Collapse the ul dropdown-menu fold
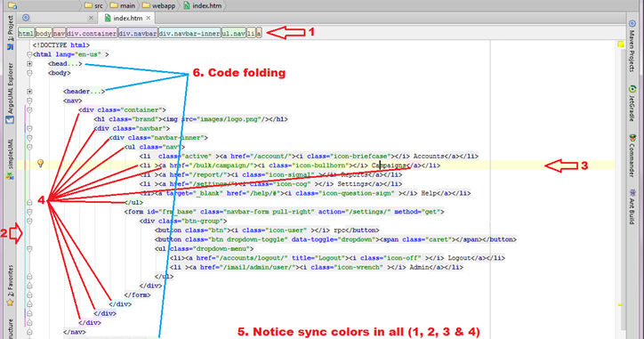This screenshot has height=339, width=644. (29, 248)
